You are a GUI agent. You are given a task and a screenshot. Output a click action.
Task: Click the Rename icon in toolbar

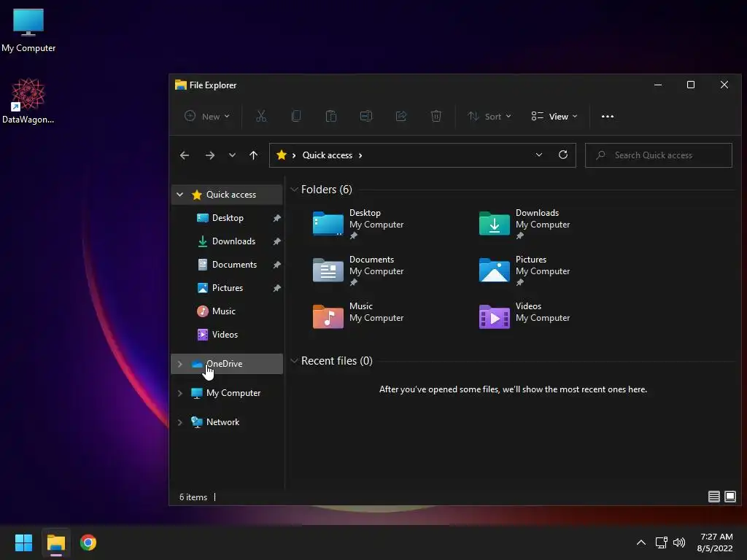[x=366, y=116]
